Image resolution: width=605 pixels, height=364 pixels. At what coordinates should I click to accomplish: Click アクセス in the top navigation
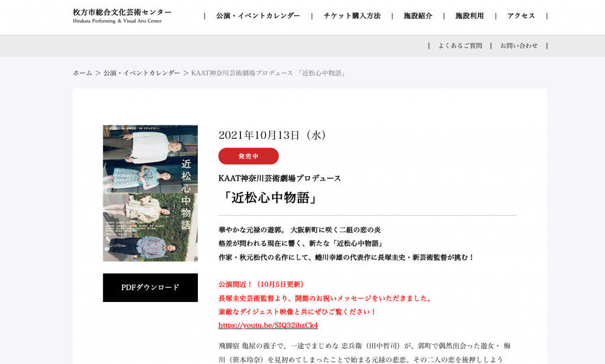pos(521,16)
